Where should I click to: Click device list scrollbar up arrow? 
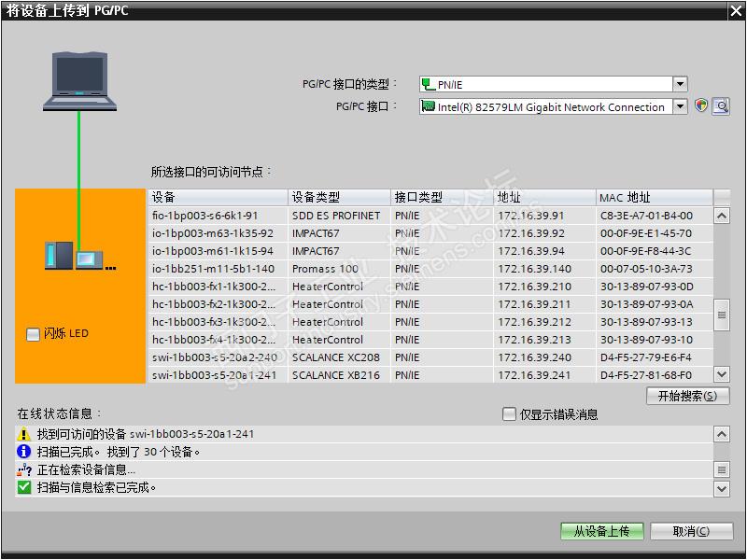click(x=722, y=216)
